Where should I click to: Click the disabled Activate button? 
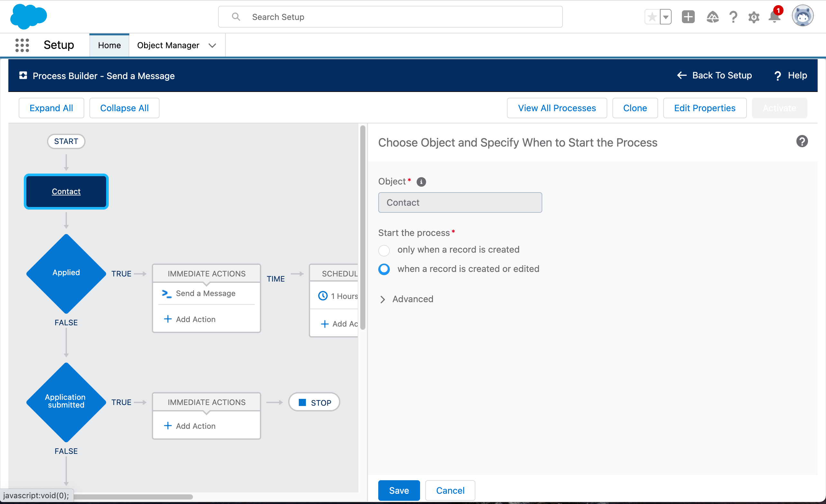pyautogui.click(x=779, y=108)
